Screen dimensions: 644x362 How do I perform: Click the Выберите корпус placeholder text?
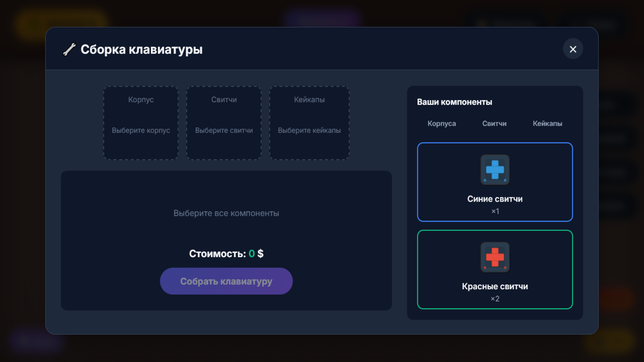click(x=140, y=130)
